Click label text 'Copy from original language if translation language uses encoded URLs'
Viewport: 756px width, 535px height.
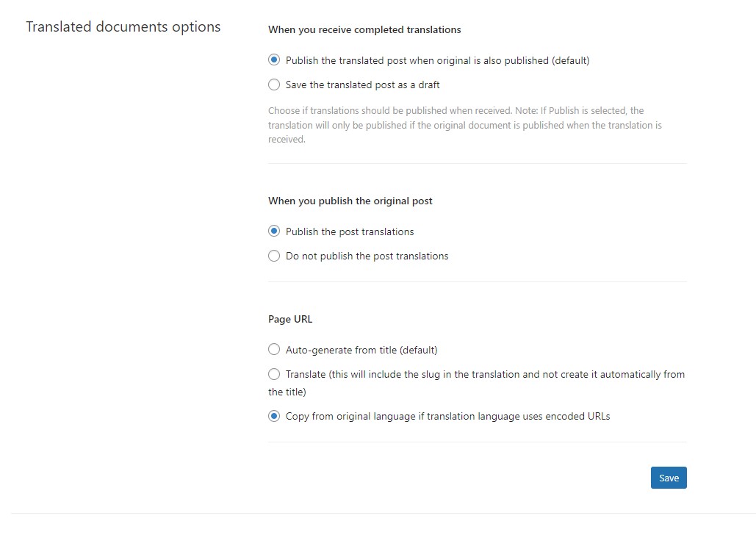pyautogui.click(x=448, y=417)
